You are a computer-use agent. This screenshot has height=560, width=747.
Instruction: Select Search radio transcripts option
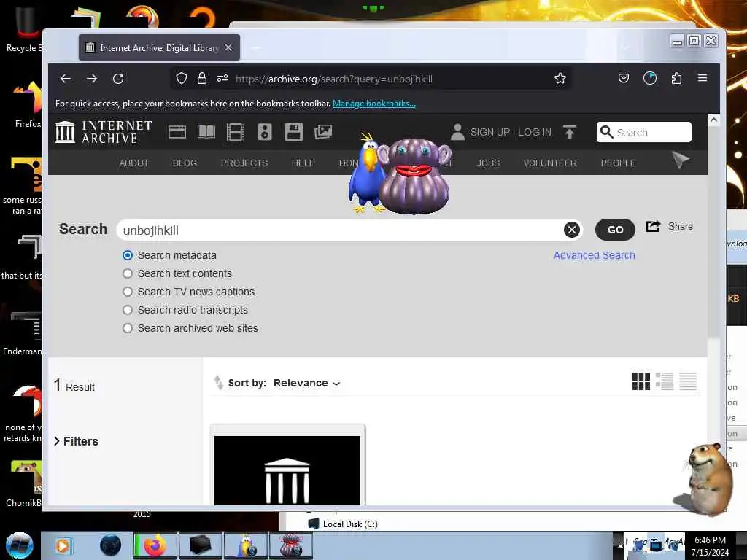point(127,310)
